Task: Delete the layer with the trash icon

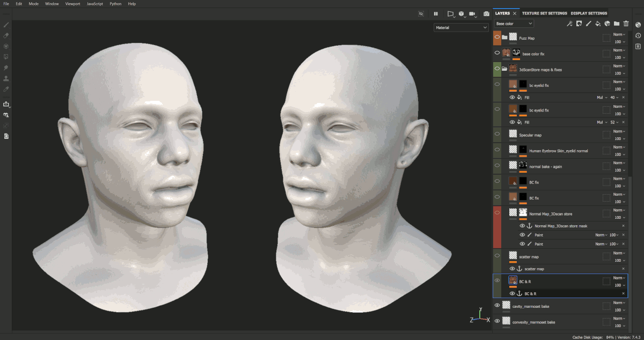Action: [x=626, y=24]
